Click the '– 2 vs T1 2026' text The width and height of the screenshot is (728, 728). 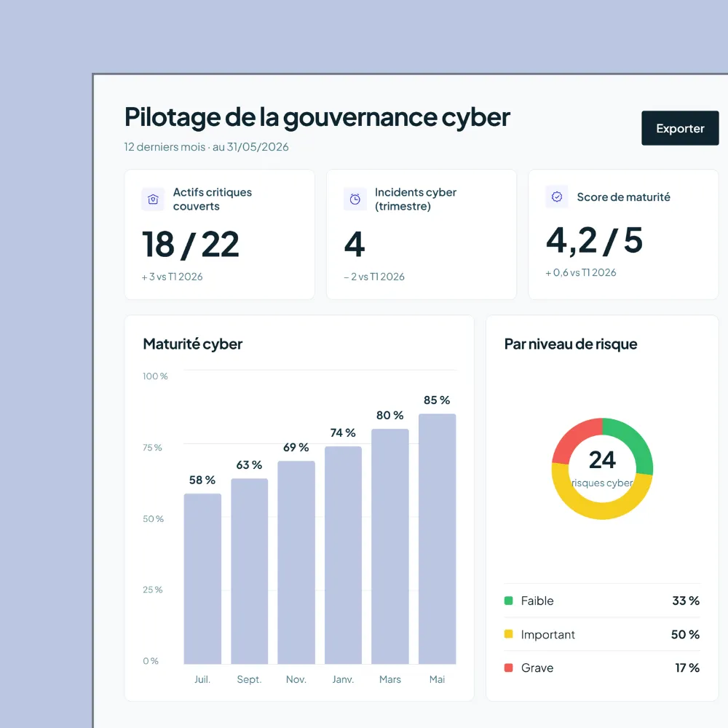coord(374,277)
